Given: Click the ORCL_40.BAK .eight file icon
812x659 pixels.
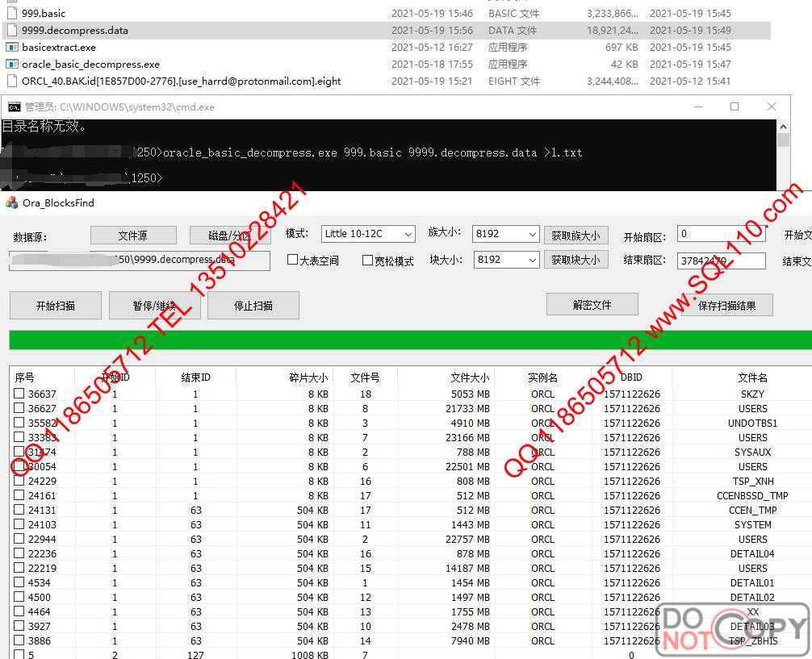Looking at the screenshot, I should (12, 81).
